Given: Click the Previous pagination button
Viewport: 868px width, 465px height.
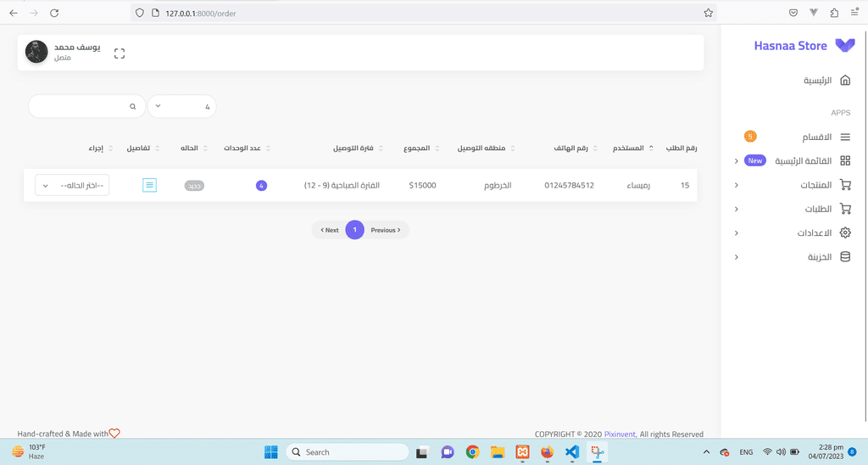Looking at the screenshot, I should [x=386, y=230].
